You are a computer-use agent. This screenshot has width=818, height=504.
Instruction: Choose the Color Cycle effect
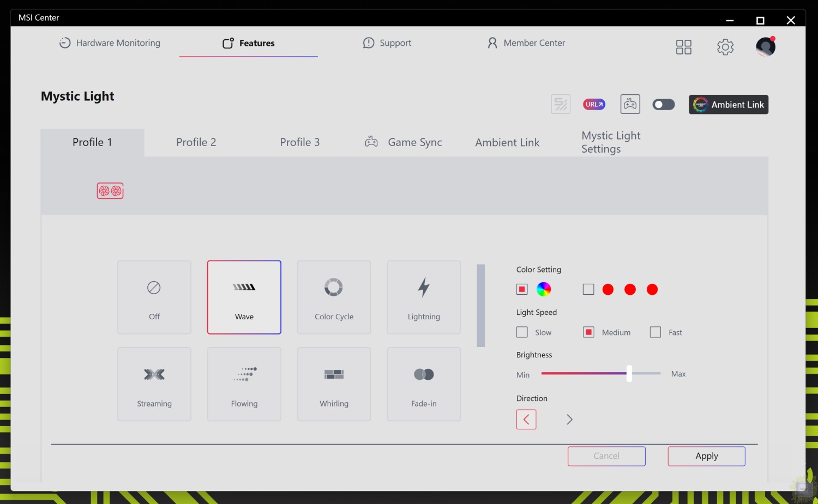click(x=334, y=297)
